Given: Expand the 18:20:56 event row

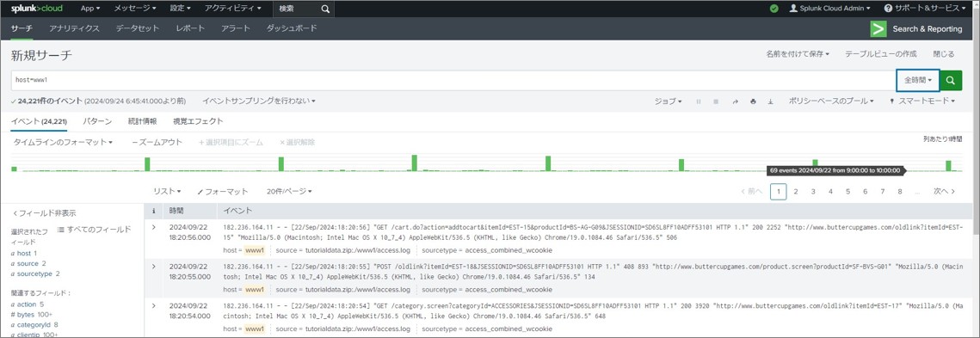Looking at the screenshot, I should tap(154, 227).
